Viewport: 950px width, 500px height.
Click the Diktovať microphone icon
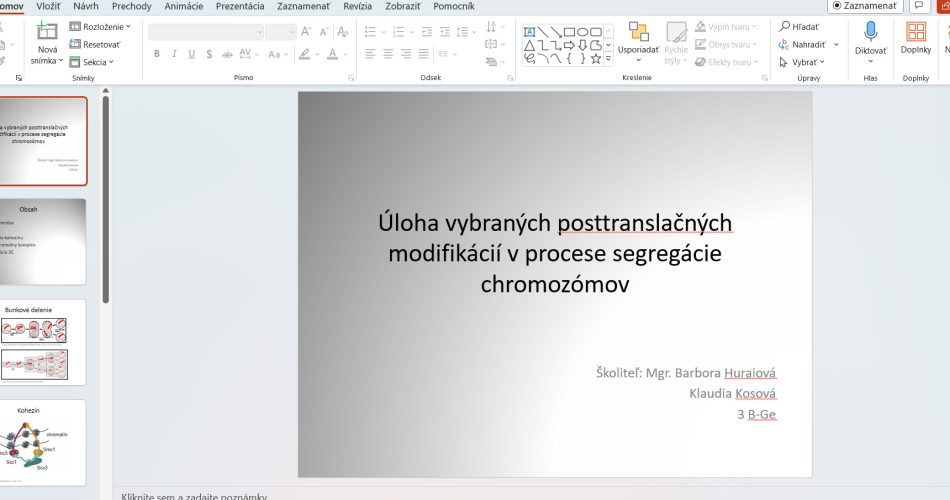click(x=871, y=31)
